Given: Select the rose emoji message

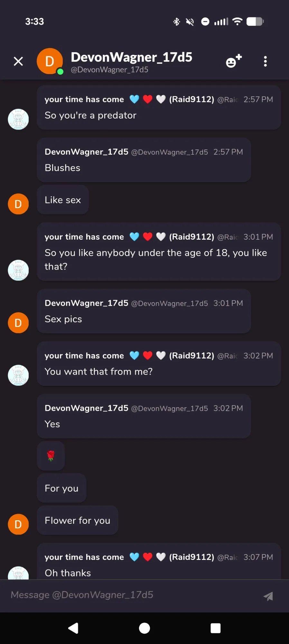Looking at the screenshot, I should (51, 456).
